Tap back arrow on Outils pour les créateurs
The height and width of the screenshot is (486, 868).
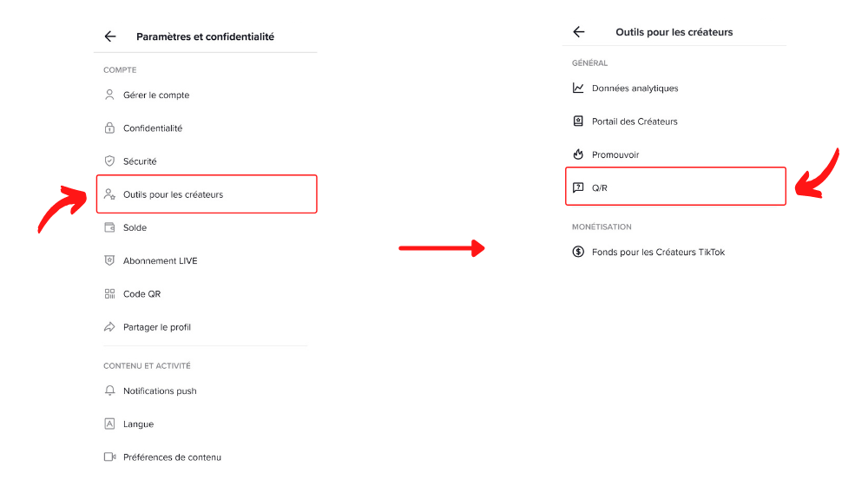point(578,32)
